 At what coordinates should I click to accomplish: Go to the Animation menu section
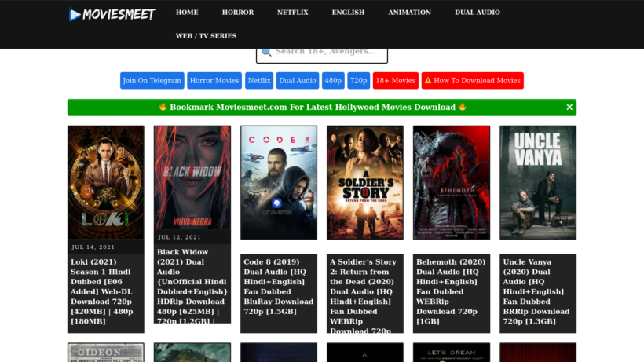pos(409,13)
